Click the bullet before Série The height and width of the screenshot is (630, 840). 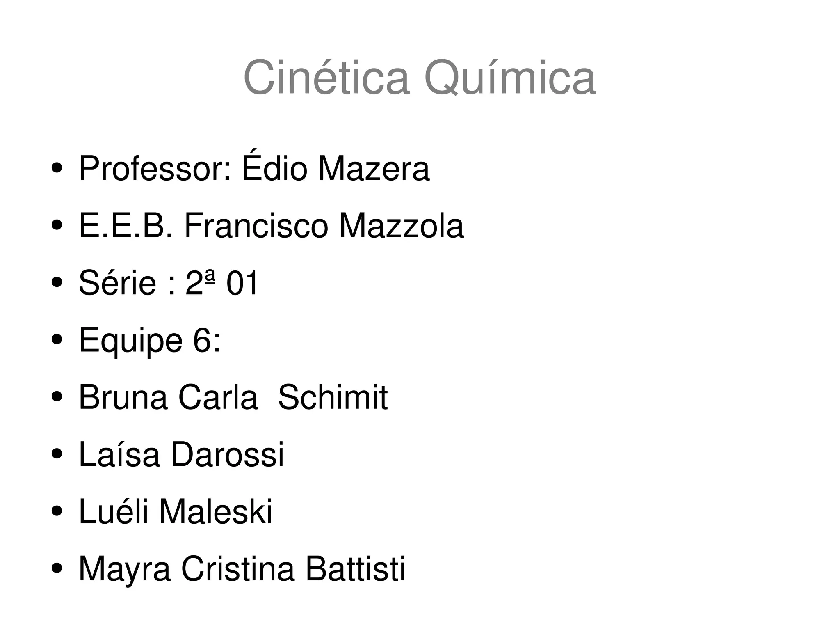[x=57, y=282]
